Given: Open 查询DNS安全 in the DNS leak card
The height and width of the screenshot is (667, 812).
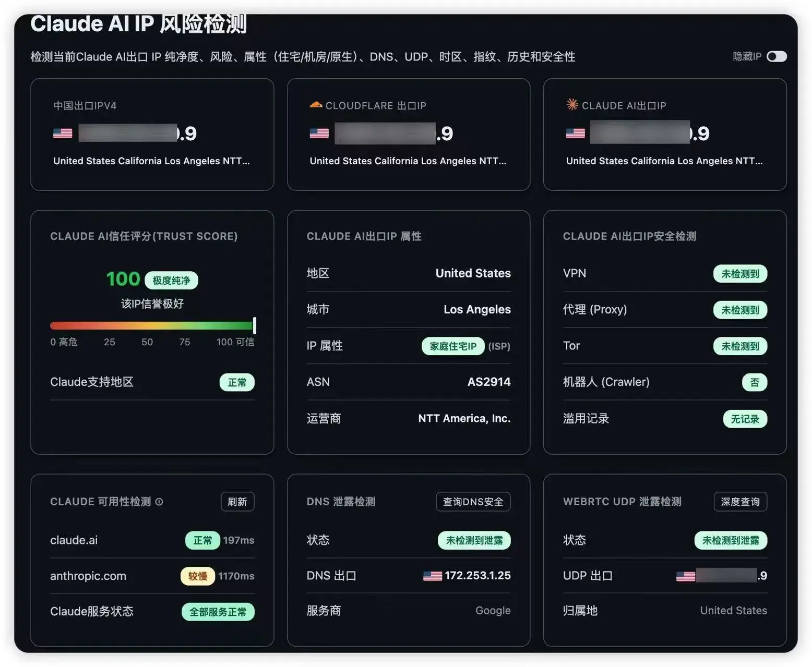Looking at the screenshot, I should [x=473, y=502].
